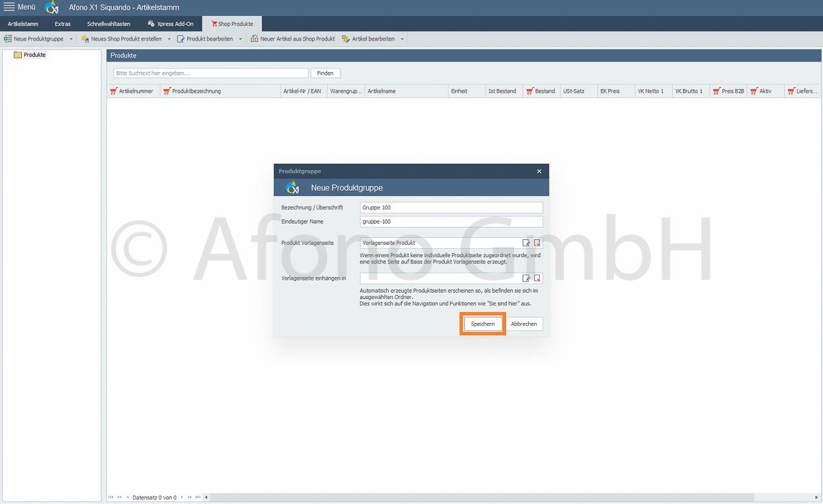The height and width of the screenshot is (504, 823).
Task: Click the Produkte panel title
Action: [123, 55]
